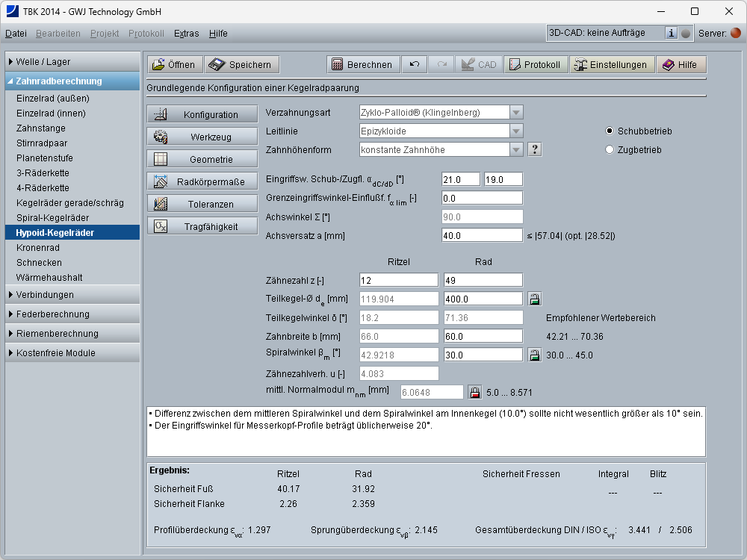
Task: Toggle the lock next to Spiralwinkel
Action: tap(535, 355)
